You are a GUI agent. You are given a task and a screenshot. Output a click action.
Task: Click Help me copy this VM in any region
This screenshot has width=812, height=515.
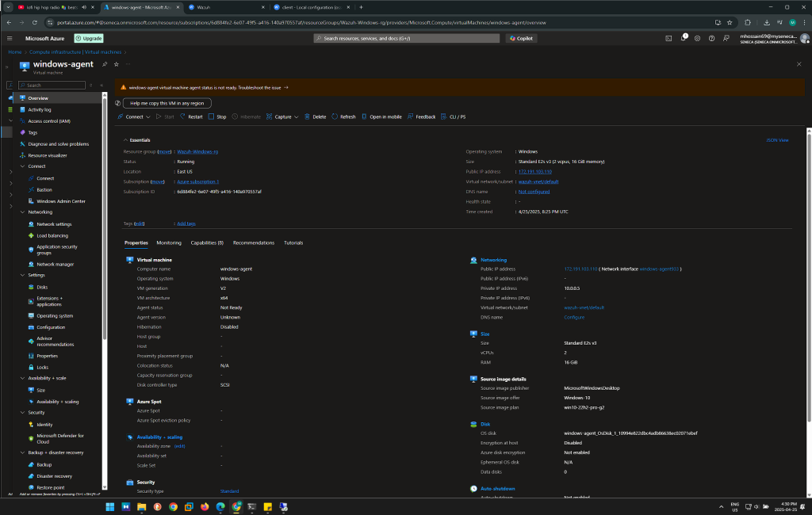167,104
